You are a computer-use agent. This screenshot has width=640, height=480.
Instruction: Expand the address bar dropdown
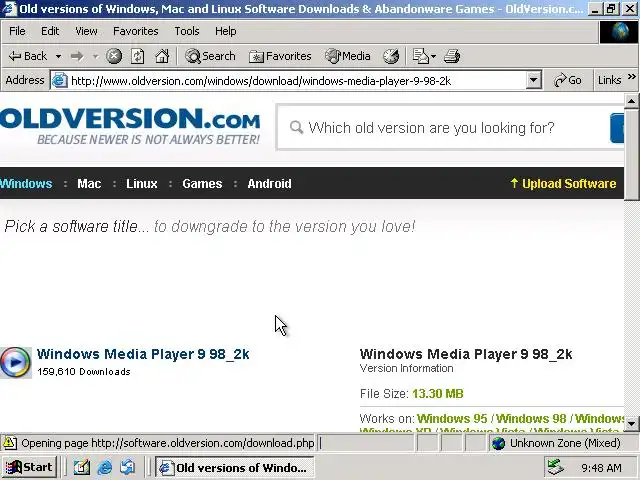tap(533, 80)
